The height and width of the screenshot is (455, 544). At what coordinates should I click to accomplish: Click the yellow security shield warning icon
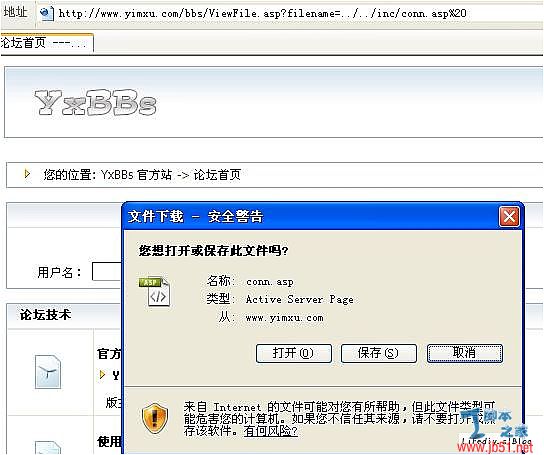pyautogui.click(x=155, y=418)
